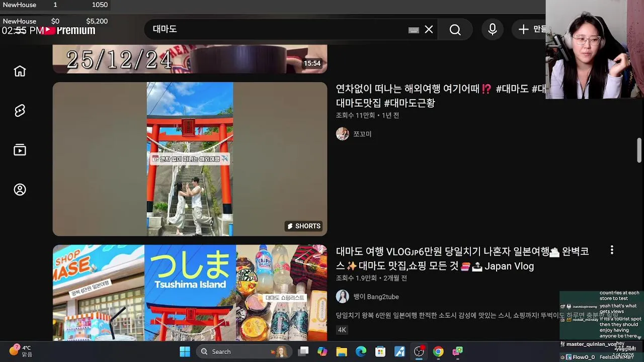Click the taskbar Search box
Screen dimensions: 644x362
[244, 351]
